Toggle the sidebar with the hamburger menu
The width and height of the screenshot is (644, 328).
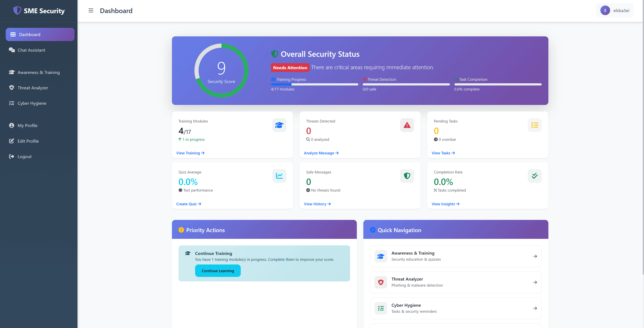click(91, 11)
